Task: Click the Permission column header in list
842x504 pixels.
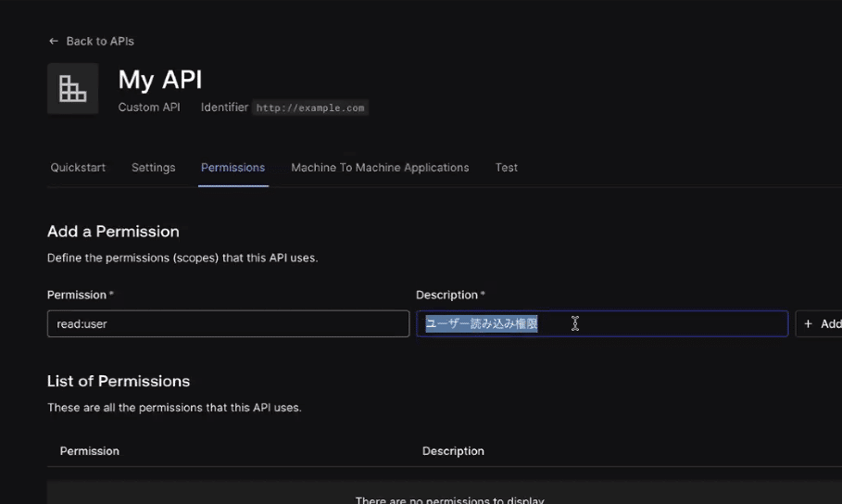Action: pos(90,451)
